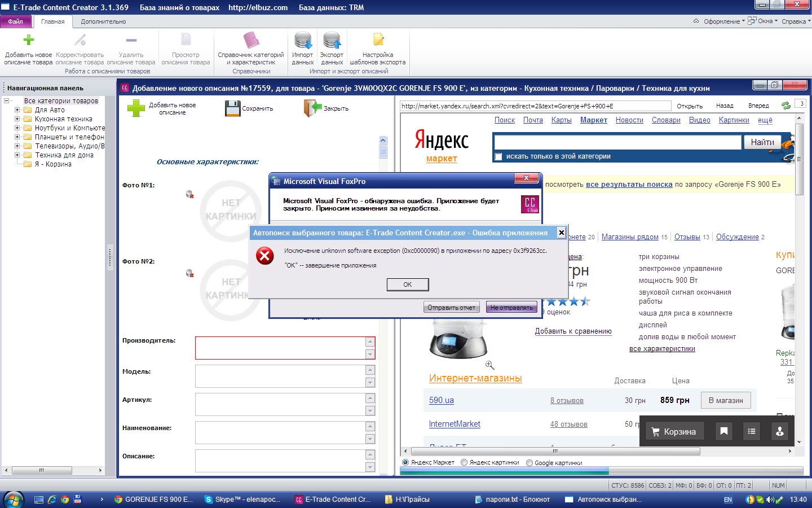
Task: Select the Яндекс Маркет radio button
Action: 405,462
